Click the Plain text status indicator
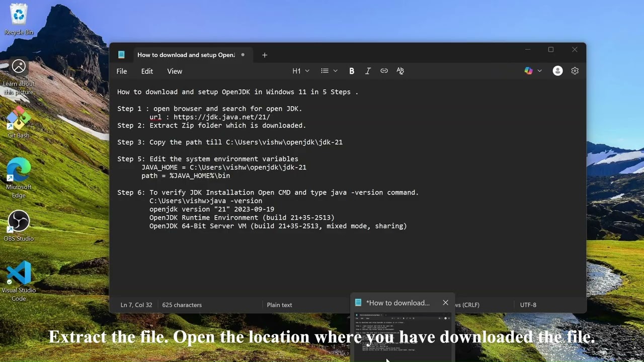Screen dimensions: 644x362 [x=279, y=305]
